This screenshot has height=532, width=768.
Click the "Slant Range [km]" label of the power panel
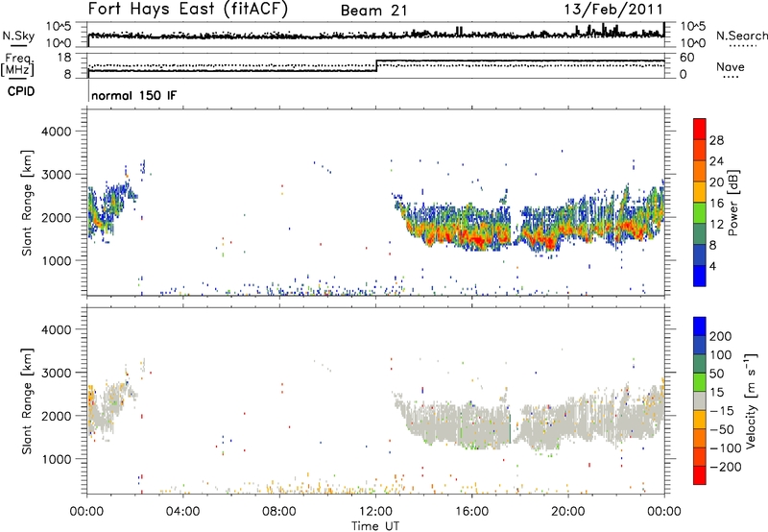click(x=27, y=203)
